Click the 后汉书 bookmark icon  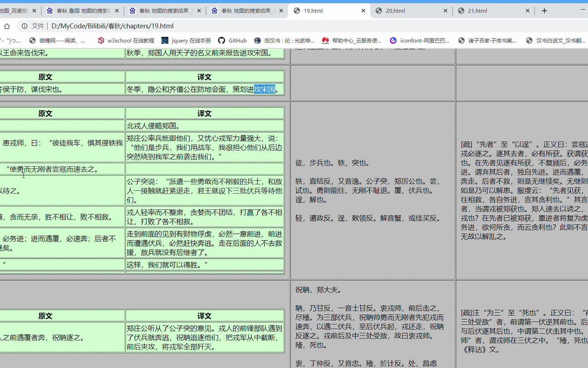click(x=257, y=41)
